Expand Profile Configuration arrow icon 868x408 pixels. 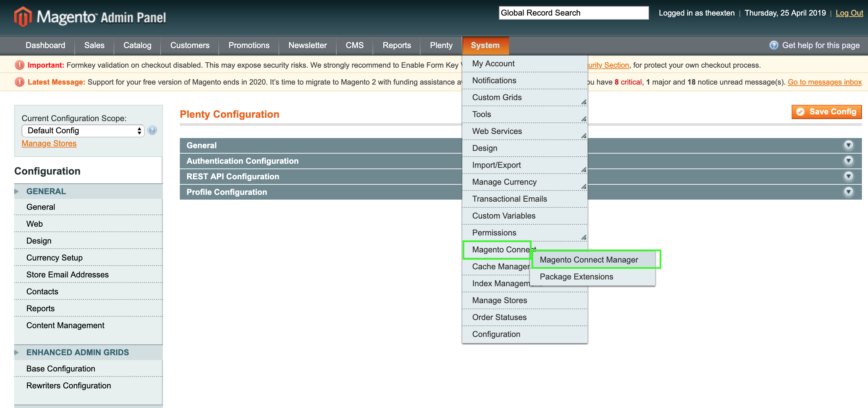click(x=848, y=192)
